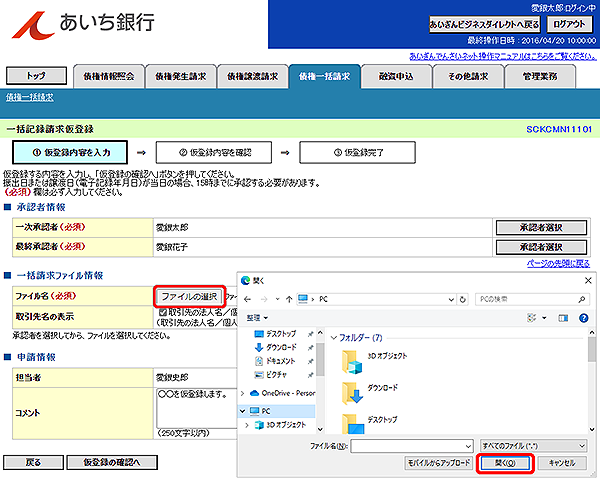
Task: Click the キャンセル button in dialog
Action: pyautogui.click(x=562, y=463)
